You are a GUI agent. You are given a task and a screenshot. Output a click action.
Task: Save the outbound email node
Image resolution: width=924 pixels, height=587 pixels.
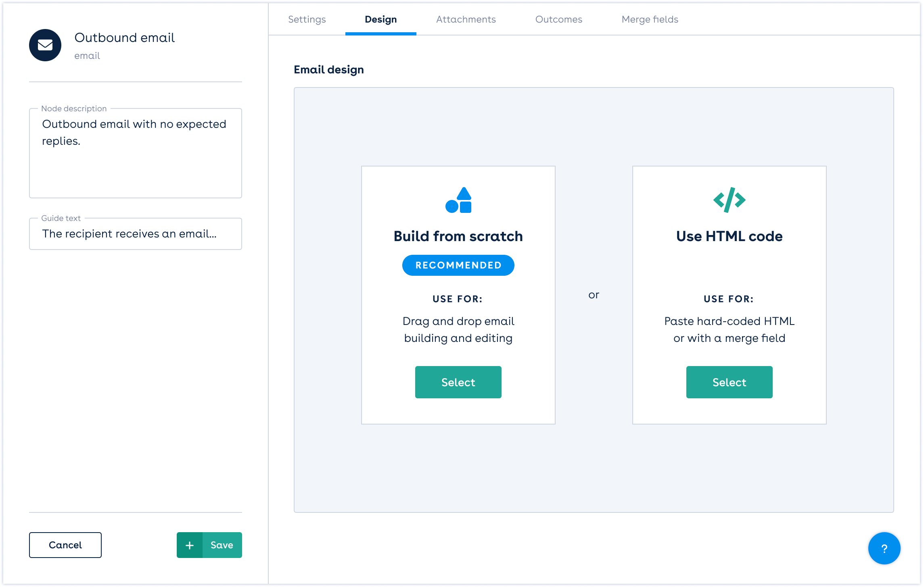coord(222,545)
